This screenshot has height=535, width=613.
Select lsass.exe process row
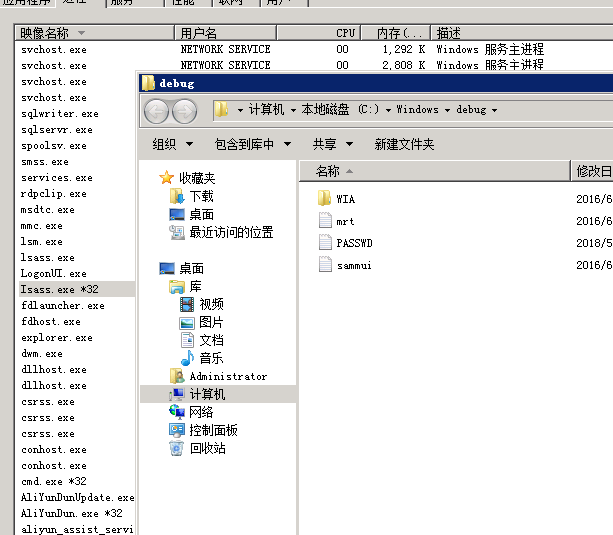[x=77, y=258]
